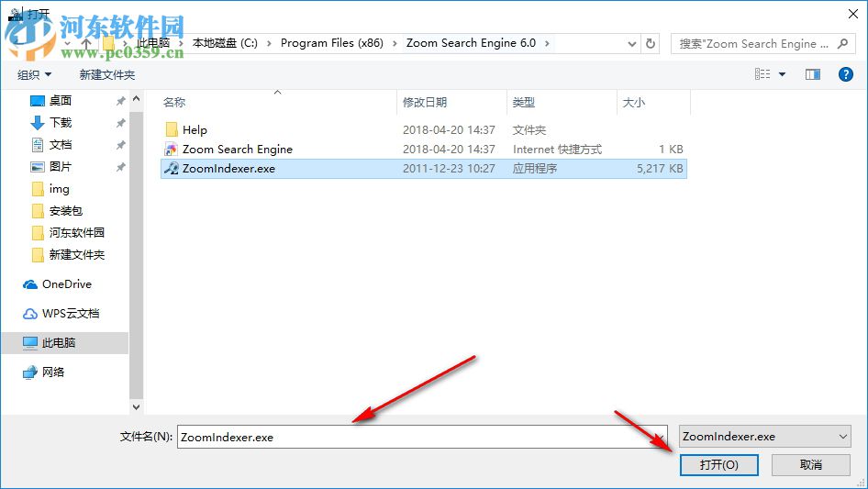Click the Downloads (下载) arrow icon
The height and width of the screenshot is (489, 868).
point(38,122)
